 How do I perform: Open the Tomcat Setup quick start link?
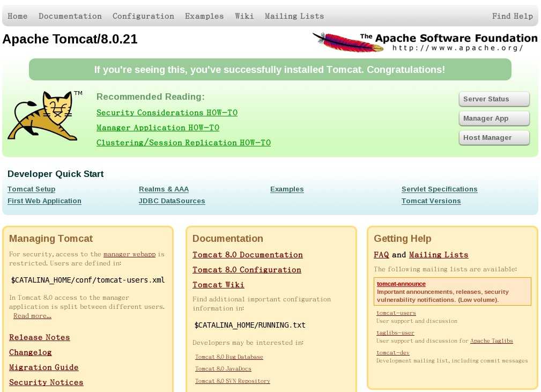pyautogui.click(x=32, y=189)
